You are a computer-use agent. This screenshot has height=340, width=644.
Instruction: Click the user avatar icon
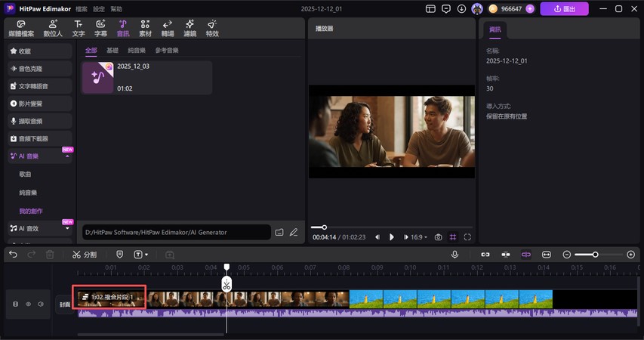coord(477,8)
